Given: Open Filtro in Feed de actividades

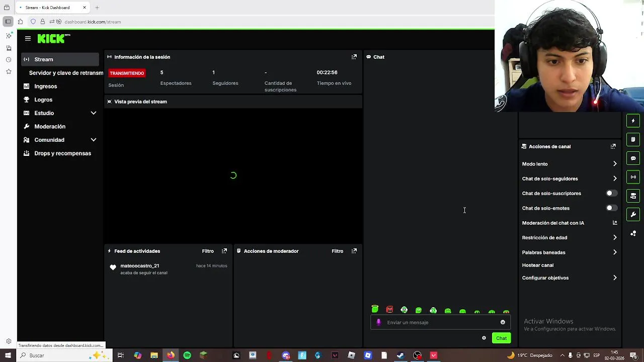Looking at the screenshot, I should [208, 251].
